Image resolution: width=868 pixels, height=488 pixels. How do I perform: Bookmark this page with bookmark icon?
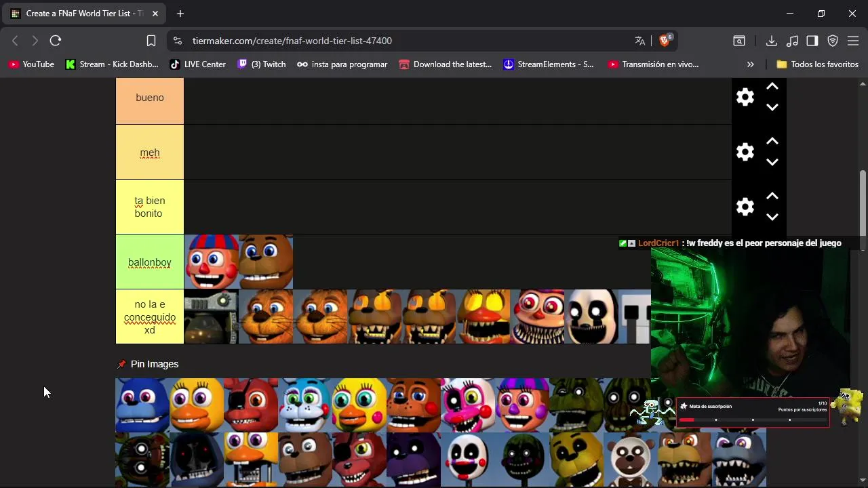point(151,41)
